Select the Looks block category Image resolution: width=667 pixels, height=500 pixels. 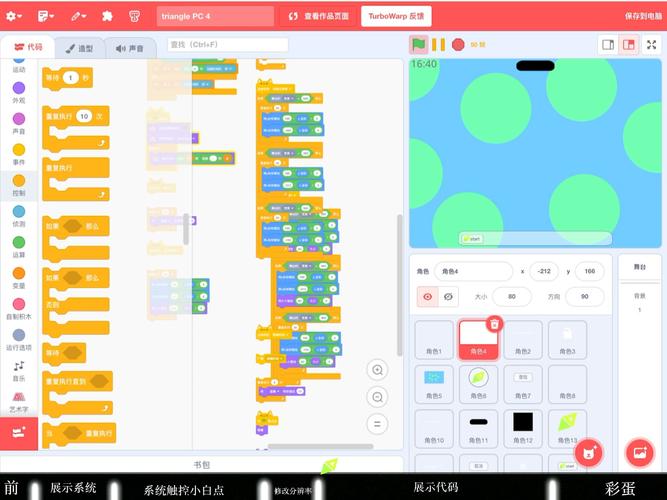coord(19,93)
